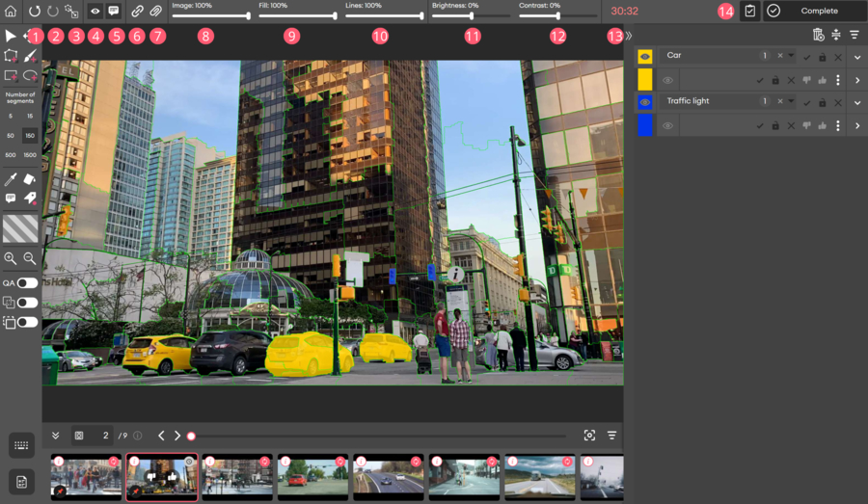Select the comment tool in left toolbar

click(x=10, y=199)
